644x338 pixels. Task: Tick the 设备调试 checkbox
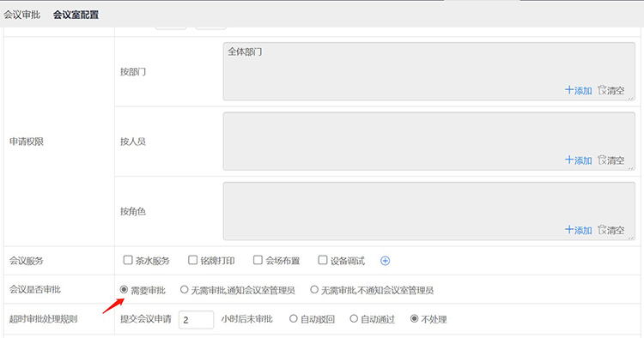coord(323,260)
